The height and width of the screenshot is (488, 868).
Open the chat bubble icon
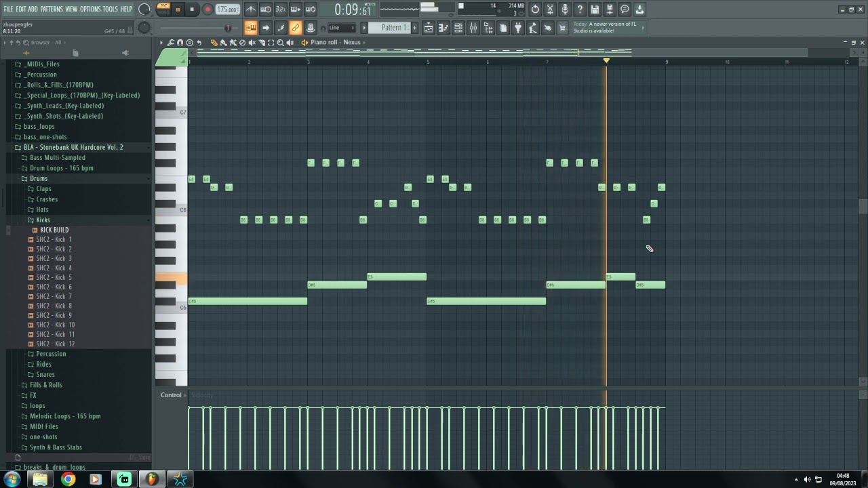[x=625, y=9]
